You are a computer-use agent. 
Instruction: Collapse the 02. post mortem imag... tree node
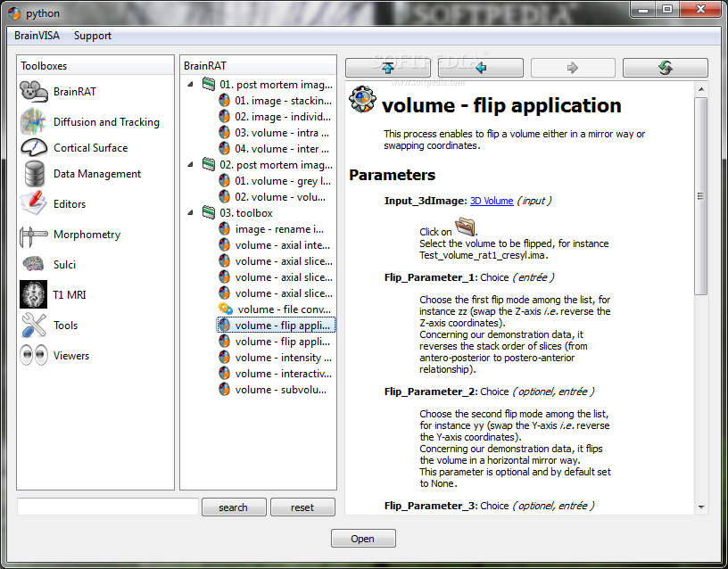(190, 165)
